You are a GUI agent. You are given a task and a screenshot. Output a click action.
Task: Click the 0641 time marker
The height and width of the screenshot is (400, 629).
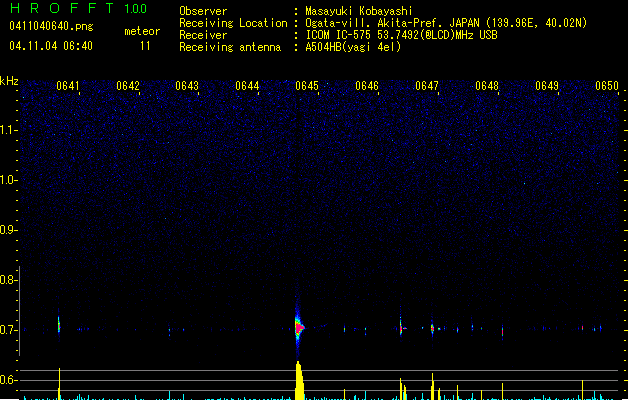click(x=68, y=86)
